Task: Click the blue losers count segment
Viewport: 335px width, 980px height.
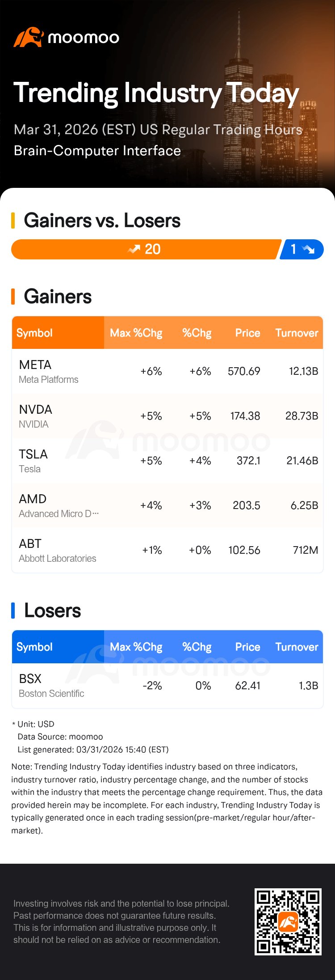Action: pyautogui.click(x=301, y=250)
